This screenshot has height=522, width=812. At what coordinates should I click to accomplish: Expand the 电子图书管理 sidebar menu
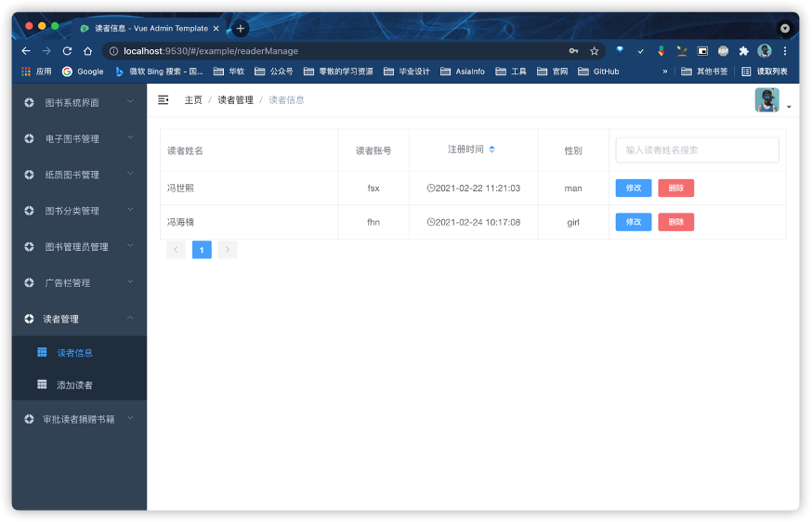tap(79, 138)
